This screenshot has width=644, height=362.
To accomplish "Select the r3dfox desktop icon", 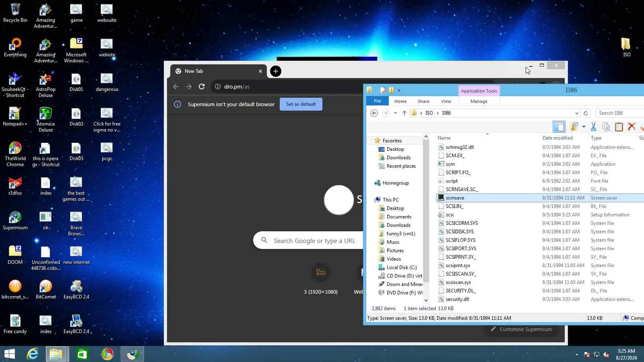I will [x=15, y=186].
